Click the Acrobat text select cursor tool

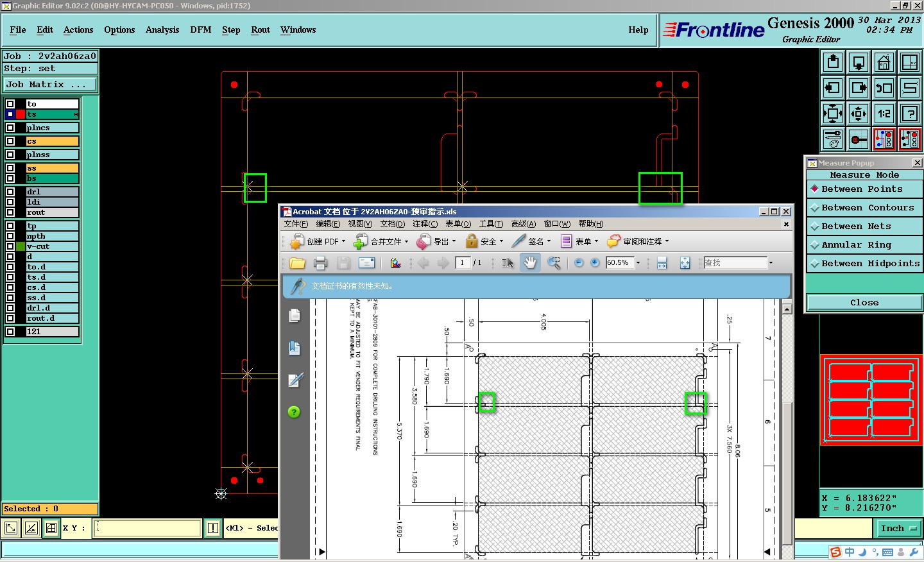tap(508, 263)
